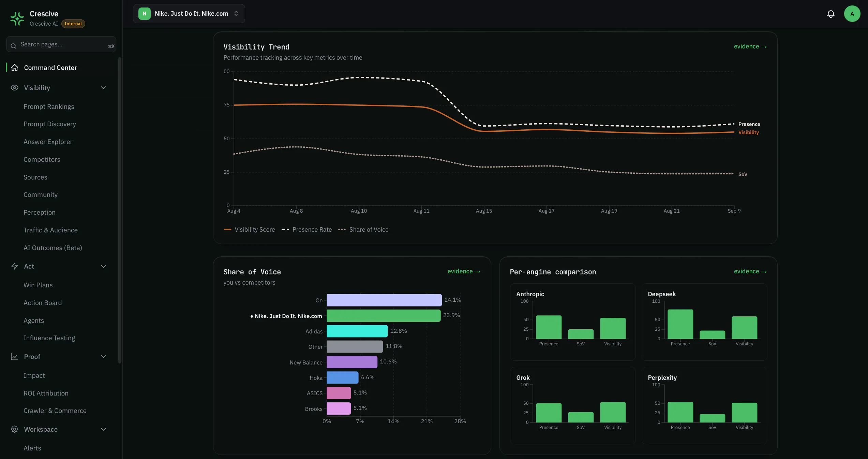This screenshot has height=459, width=868.
Task: Click the Brooks bar
Action: click(339, 408)
